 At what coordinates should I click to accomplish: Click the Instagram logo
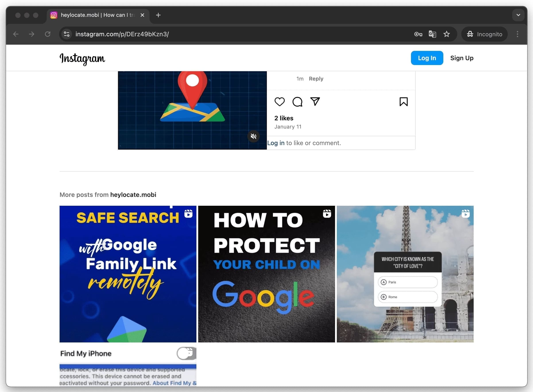click(82, 59)
